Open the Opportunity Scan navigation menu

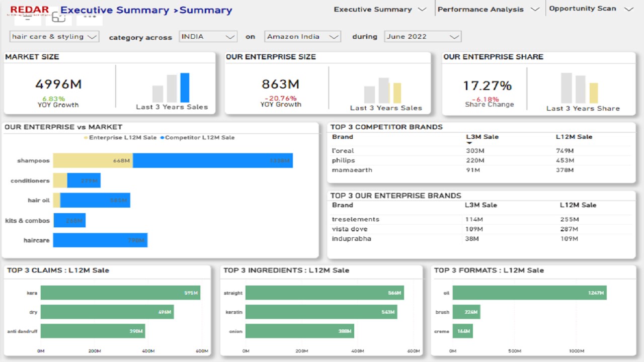pyautogui.click(x=591, y=9)
